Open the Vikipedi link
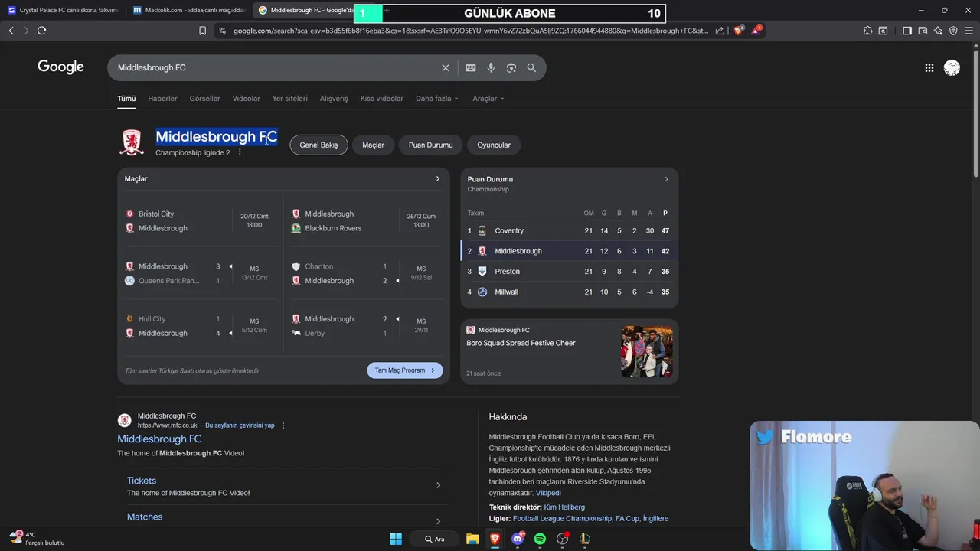The image size is (980, 551). (x=548, y=493)
